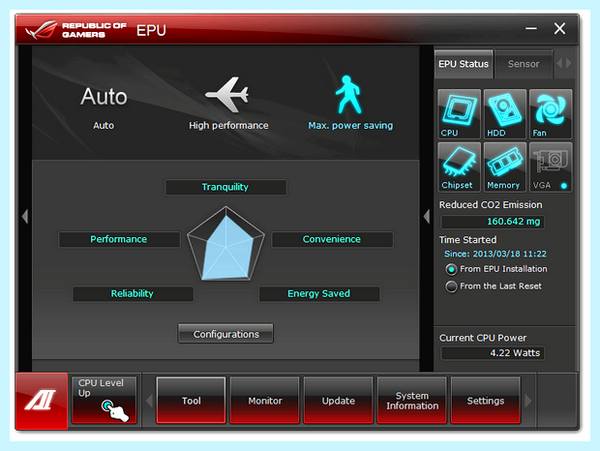Screen dimensions: 600x451
Task: Show more bottom menu items arrow
Action: click(528, 401)
